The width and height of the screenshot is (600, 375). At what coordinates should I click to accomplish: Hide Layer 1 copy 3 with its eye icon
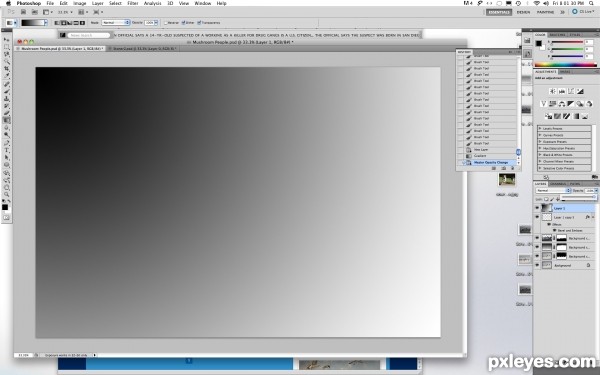537,217
